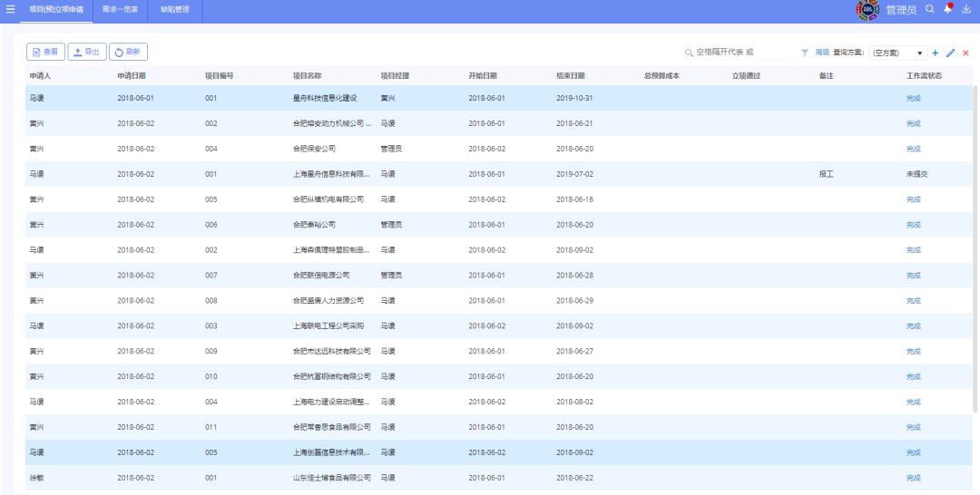The width and height of the screenshot is (980, 495).
Task: Click project name 合肥常春思食品有限公司
Action: pyautogui.click(x=332, y=427)
